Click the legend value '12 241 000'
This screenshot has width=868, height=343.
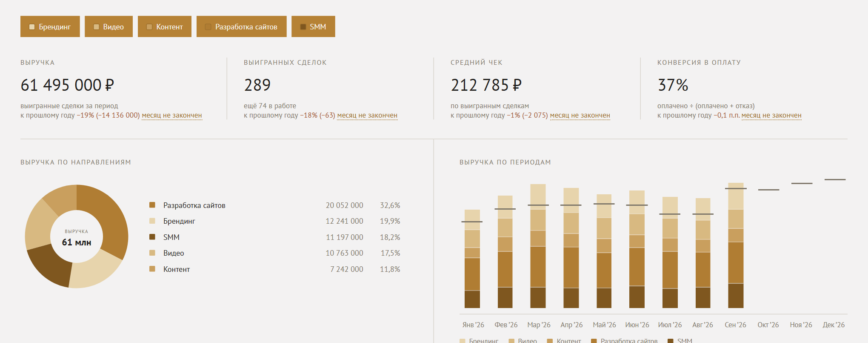point(345,221)
